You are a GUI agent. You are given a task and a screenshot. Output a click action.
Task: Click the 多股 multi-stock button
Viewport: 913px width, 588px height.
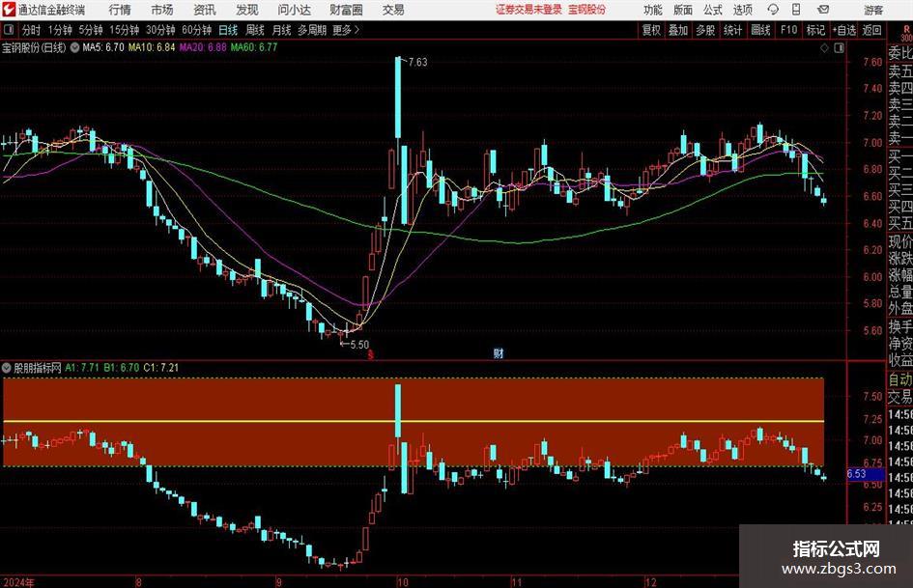coord(705,30)
